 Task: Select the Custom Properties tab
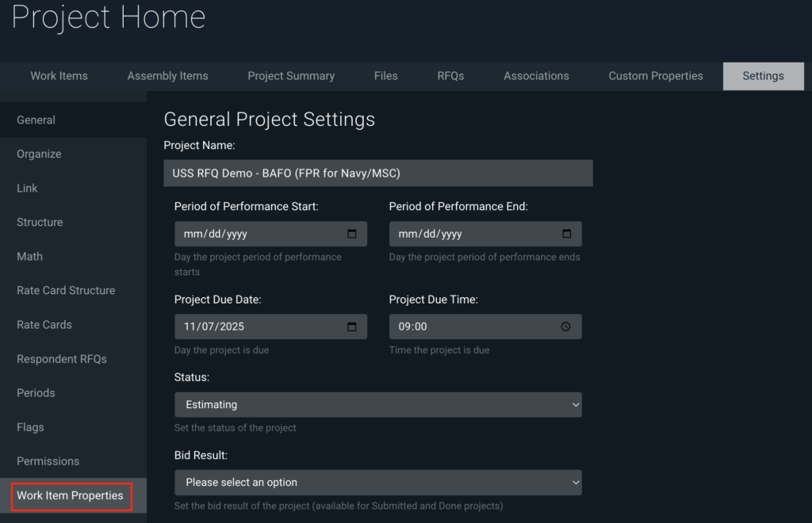656,76
